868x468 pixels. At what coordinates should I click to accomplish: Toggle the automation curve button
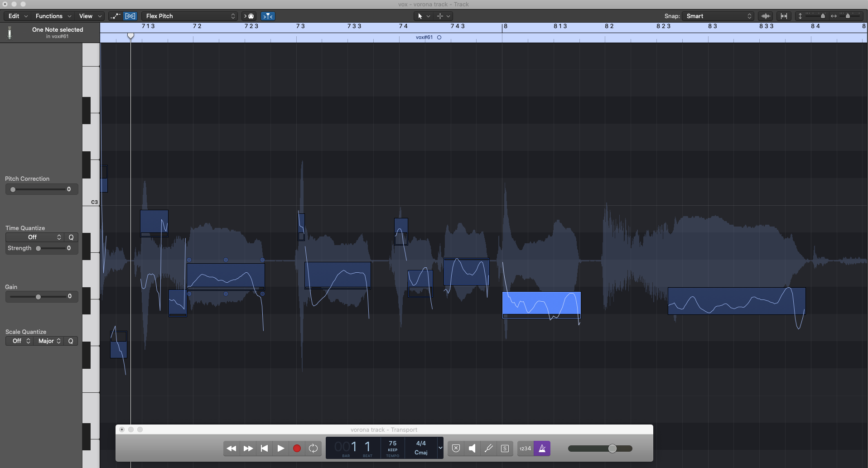pos(116,16)
